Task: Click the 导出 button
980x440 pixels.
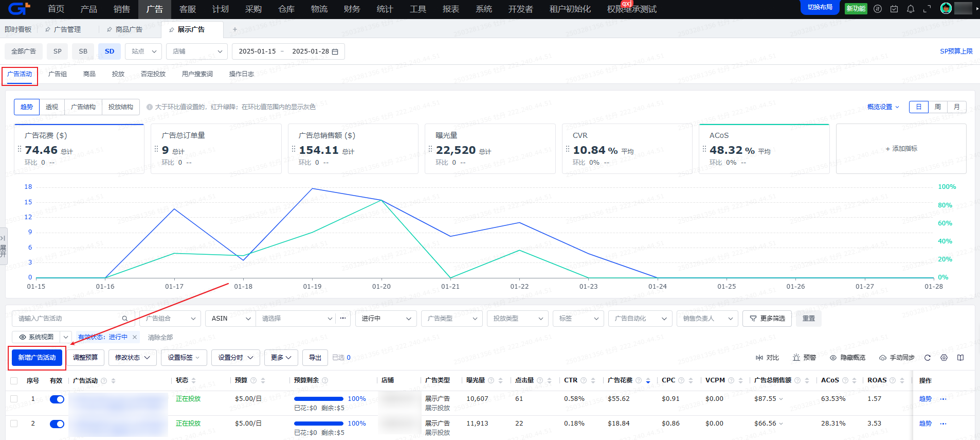Action: [315, 358]
